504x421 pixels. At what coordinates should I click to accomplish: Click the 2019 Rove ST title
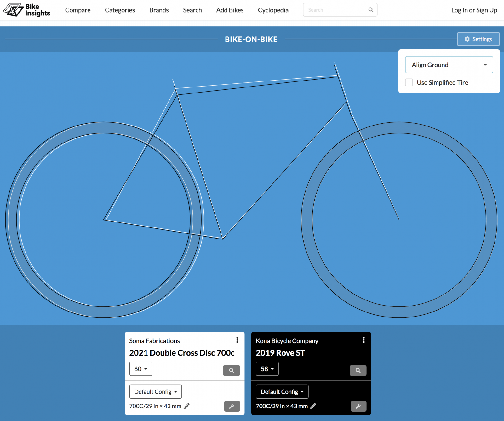click(280, 353)
